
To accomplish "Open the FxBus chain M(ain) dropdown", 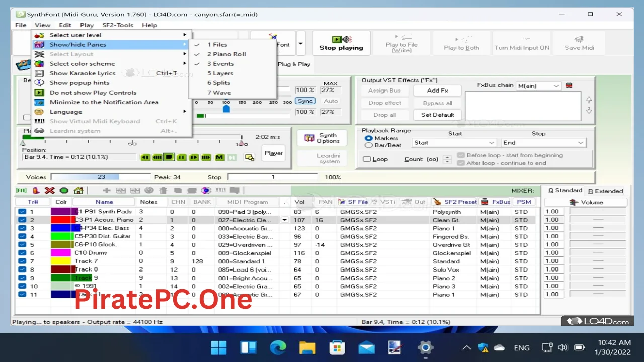I will click(538, 86).
